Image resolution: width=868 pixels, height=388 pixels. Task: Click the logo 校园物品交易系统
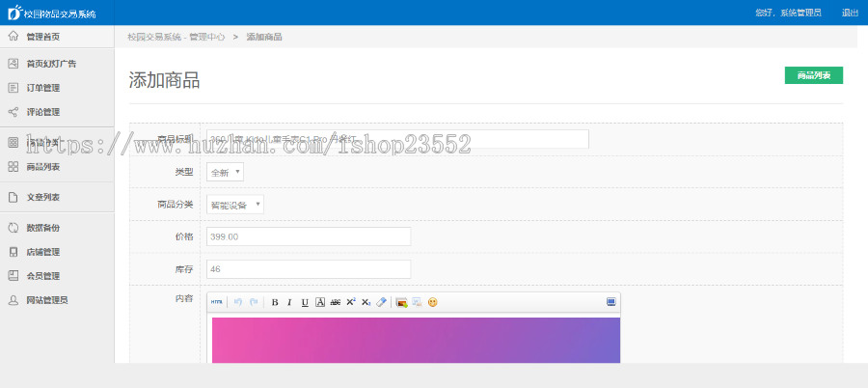pos(52,13)
